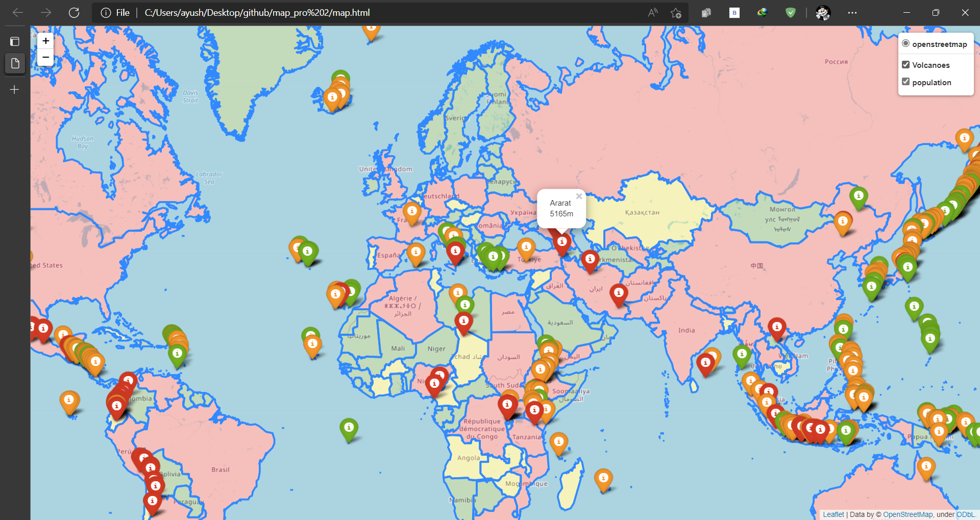Zoom out on the map
The image size is (980, 520).
45,57
